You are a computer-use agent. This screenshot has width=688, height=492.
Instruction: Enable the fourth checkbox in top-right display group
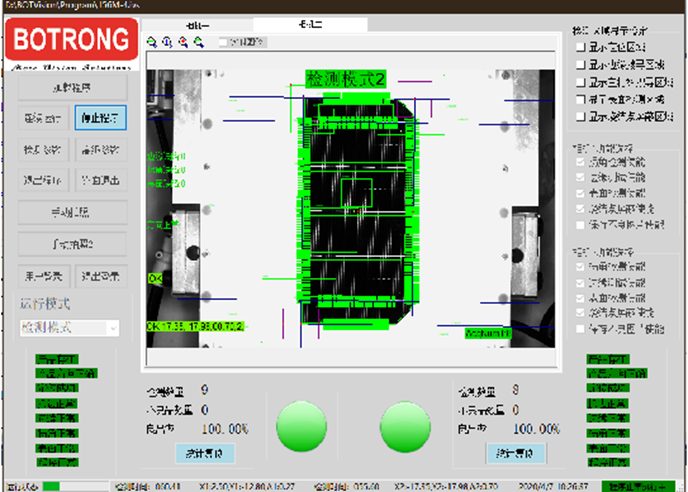pyautogui.click(x=580, y=100)
